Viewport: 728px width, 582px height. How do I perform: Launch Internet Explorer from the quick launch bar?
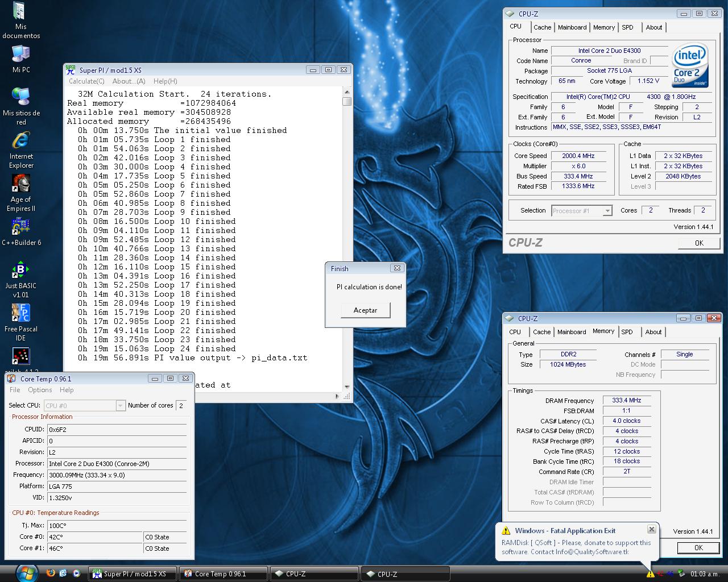(x=63, y=573)
